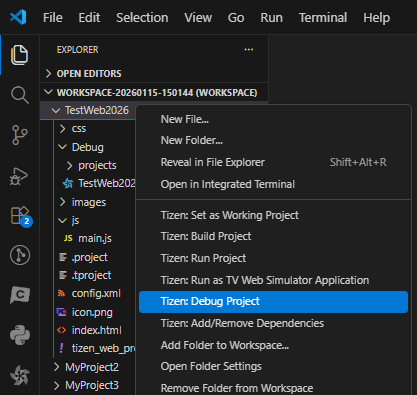Screen dimensions: 417x395
Task: Select Tizen: Debug Project
Action: click(273, 302)
